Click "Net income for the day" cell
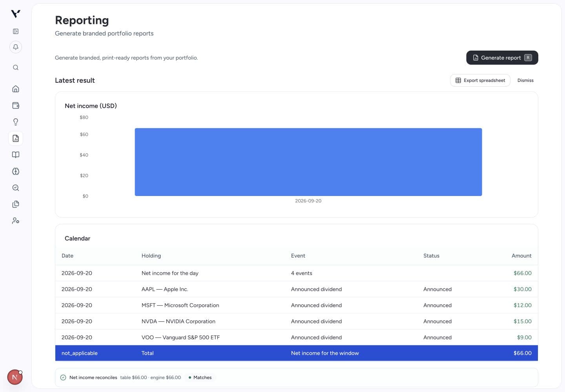The height and width of the screenshot is (392, 565). tap(170, 273)
